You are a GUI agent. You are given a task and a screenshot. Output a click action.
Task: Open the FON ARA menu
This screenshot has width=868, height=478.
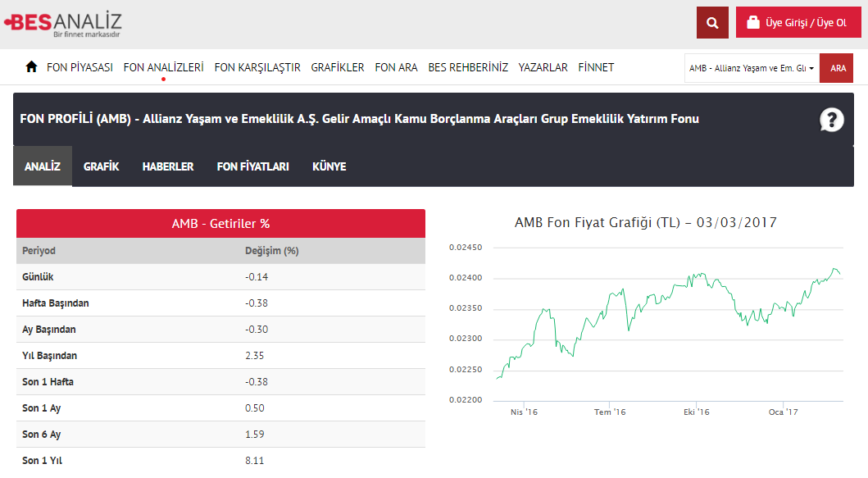point(397,67)
